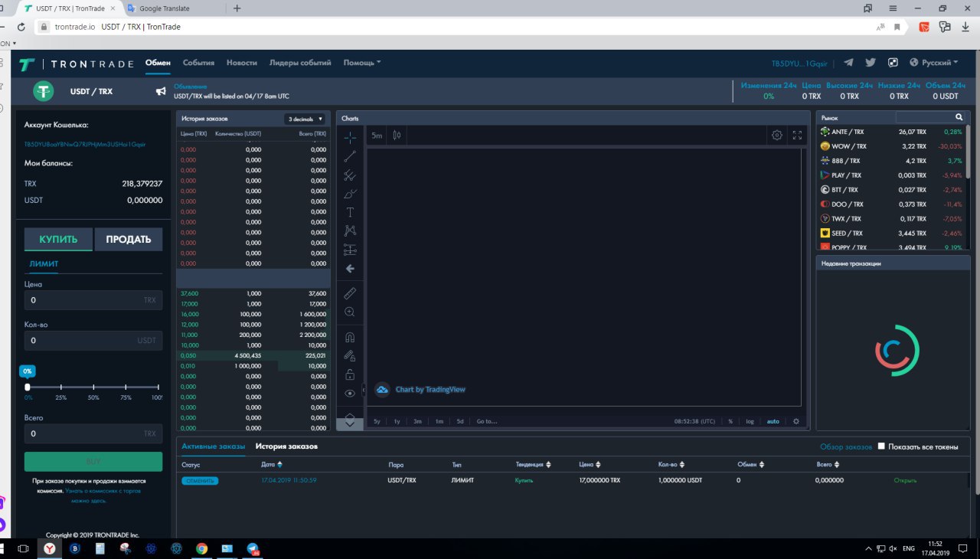Sort active orders by 'Кол-во' column
The height and width of the screenshot is (559, 980).
(671, 464)
